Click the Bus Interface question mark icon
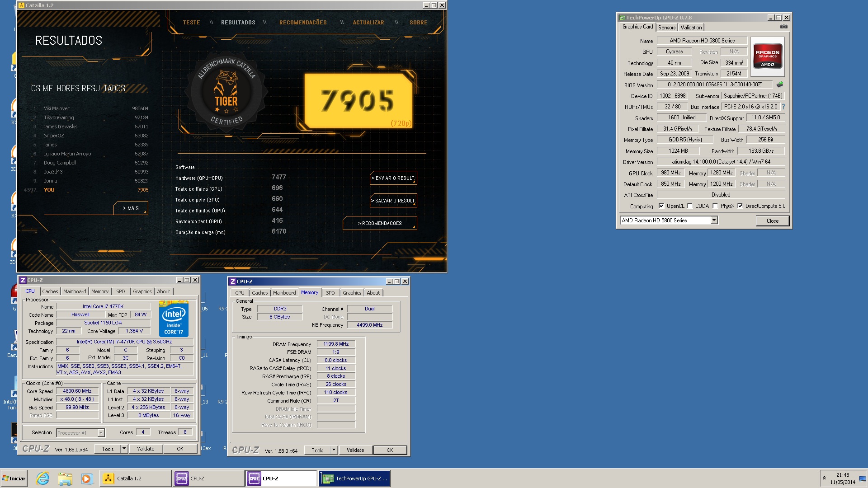This screenshot has height=488, width=868. click(x=783, y=107)
